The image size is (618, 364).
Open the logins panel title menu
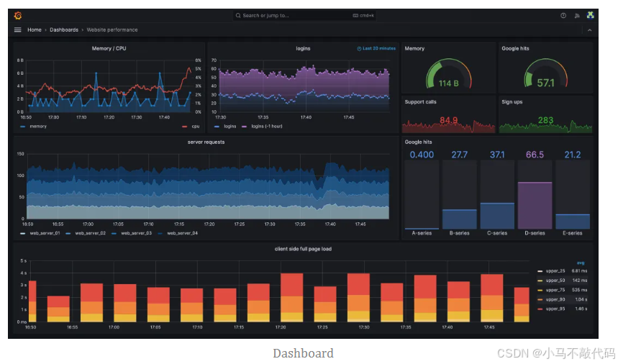[303, 48]
